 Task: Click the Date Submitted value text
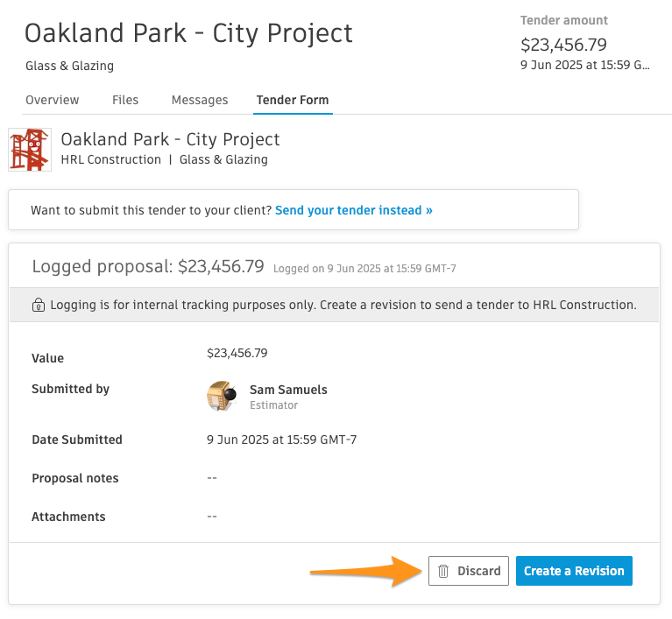[281, 440]
